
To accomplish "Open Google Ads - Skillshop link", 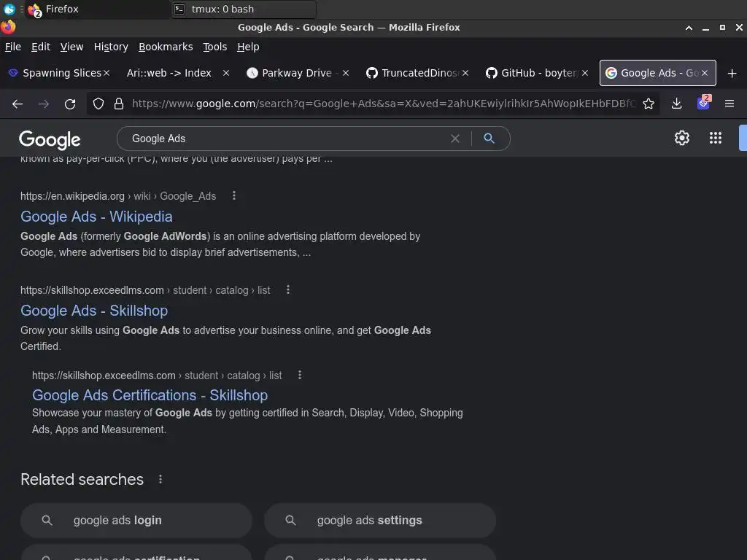I will [94, 311].
